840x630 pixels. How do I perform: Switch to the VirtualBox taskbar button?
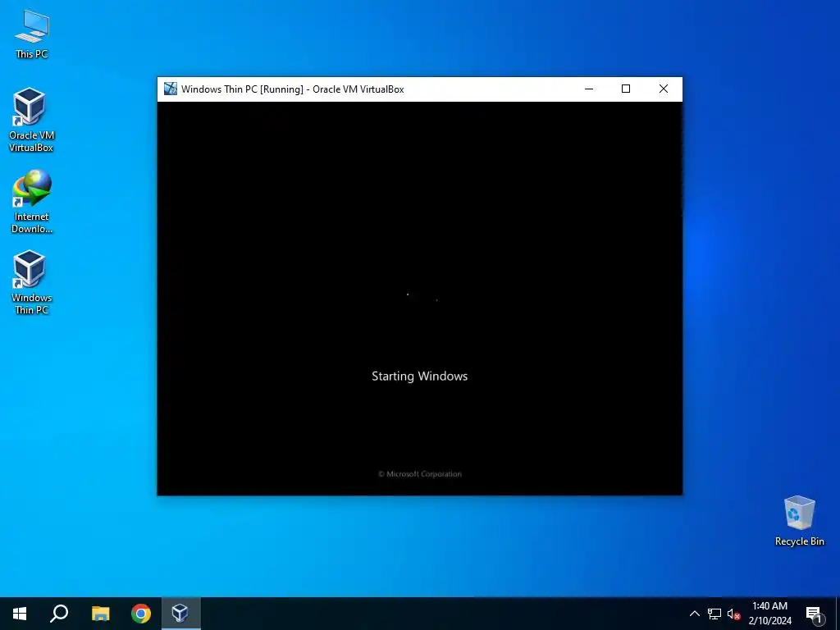coord(180,614)
